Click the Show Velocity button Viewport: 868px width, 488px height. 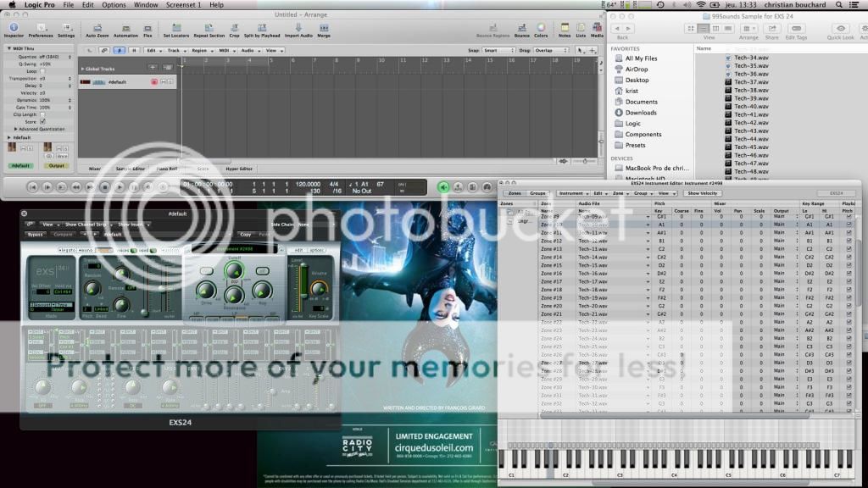pos(703,193)
